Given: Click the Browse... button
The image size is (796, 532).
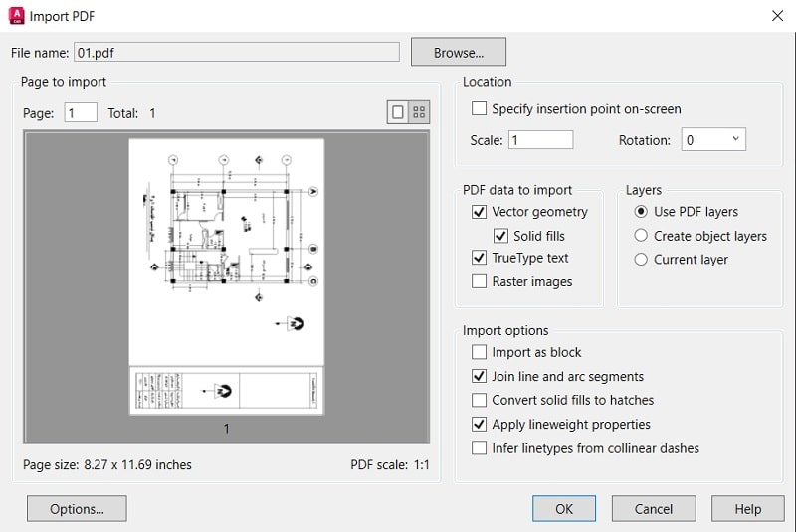Looking at the screenshot, I should click(x=458, y=52).
